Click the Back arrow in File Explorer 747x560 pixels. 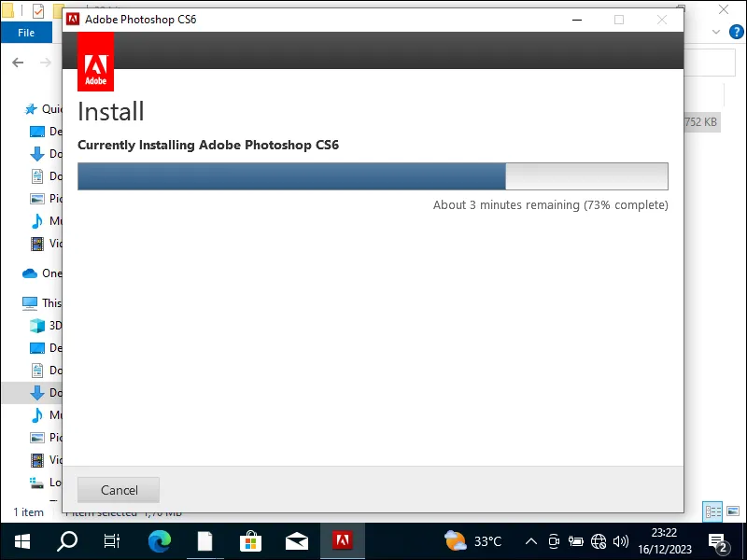coord(18,63)
